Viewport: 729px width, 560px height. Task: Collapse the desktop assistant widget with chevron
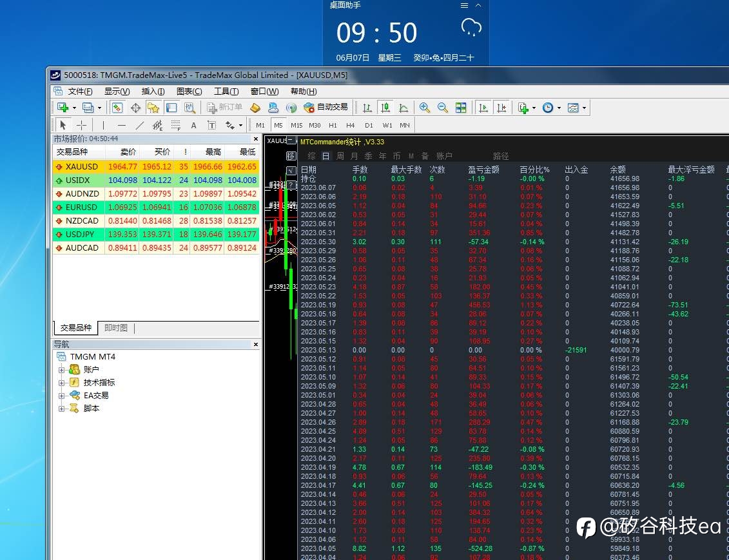point(478,6)
